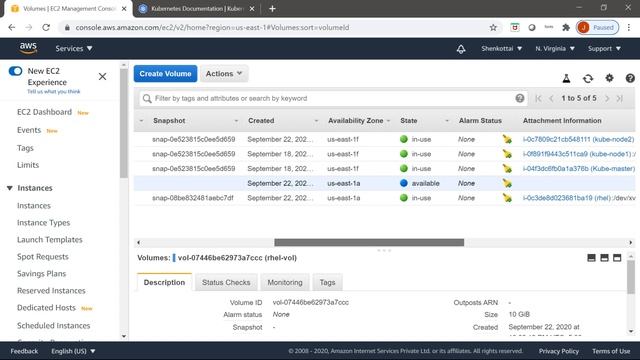This screenshot has height=360, width=640.
Task: Click the horizontal table scrollbar thumb
Action: tap(369, 242)
